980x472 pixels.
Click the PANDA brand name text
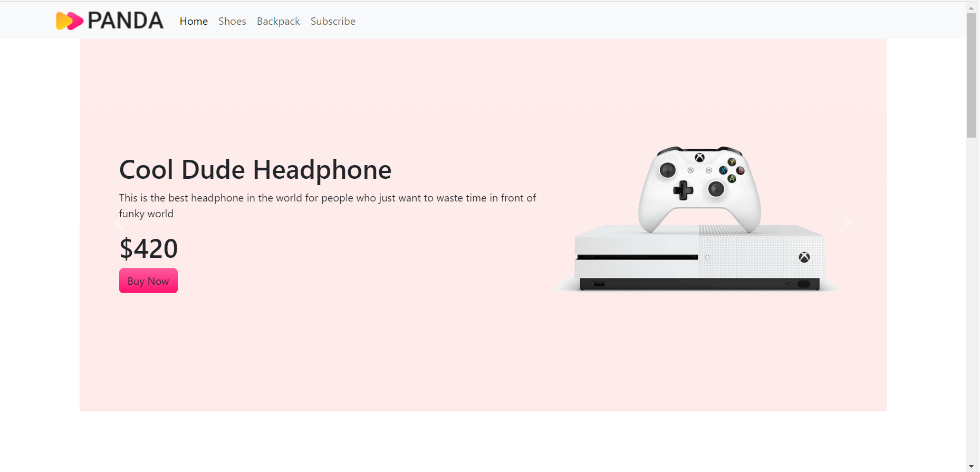coord(126,21)
